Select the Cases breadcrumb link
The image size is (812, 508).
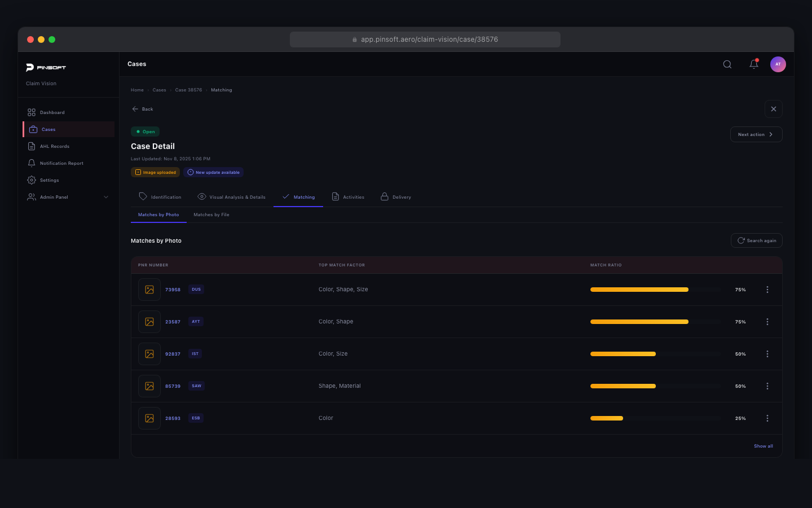coord(159,90)
